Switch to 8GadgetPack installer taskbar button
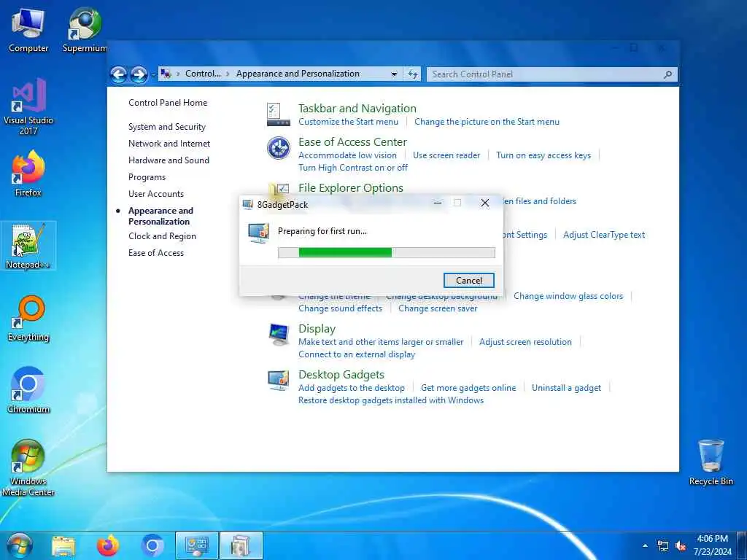This screenshot has width=747, height=560. [241, 545]
